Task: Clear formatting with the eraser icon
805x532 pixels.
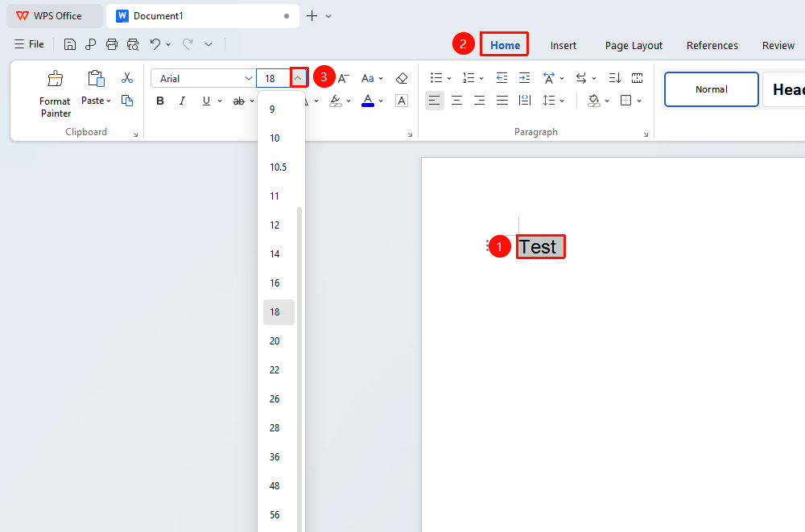Action: pyautogui.click(x=402, y=78)
